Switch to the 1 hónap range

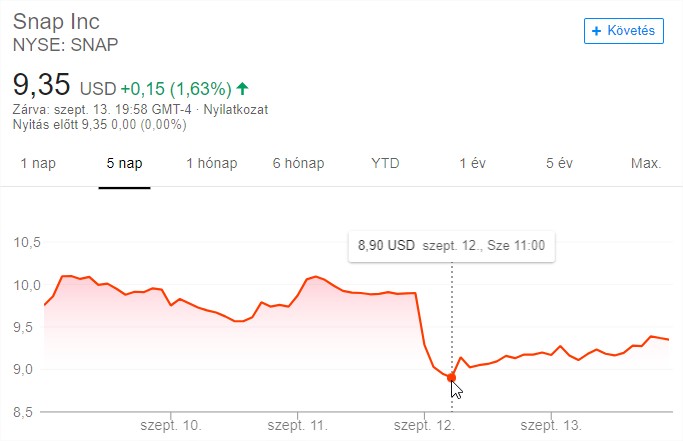[212, 163]
